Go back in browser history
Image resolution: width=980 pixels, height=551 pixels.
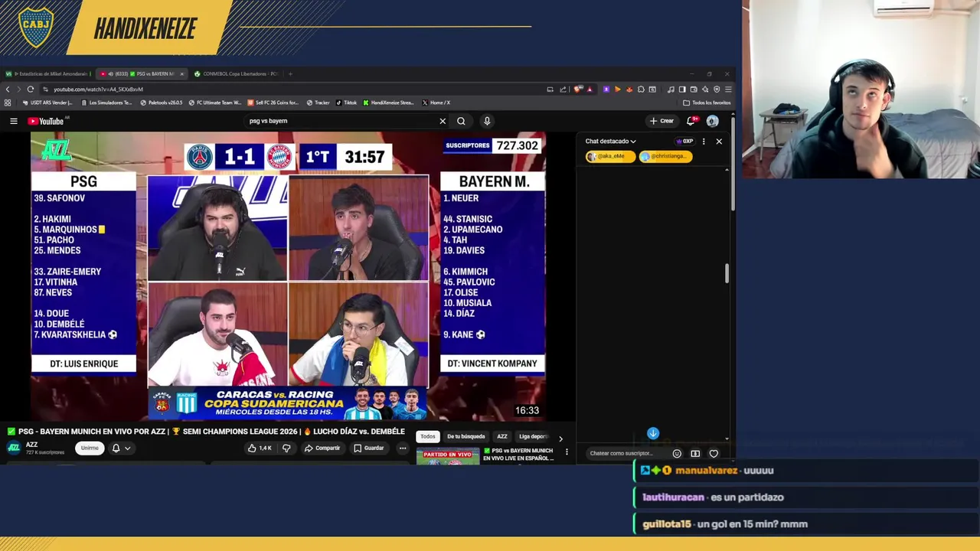point(8,90)
